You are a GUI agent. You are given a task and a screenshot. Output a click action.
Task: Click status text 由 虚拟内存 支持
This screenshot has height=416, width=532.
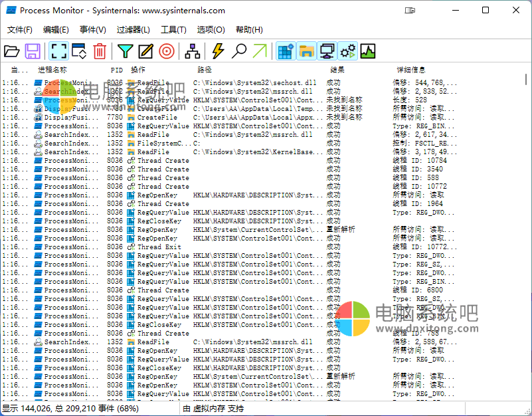213,409
